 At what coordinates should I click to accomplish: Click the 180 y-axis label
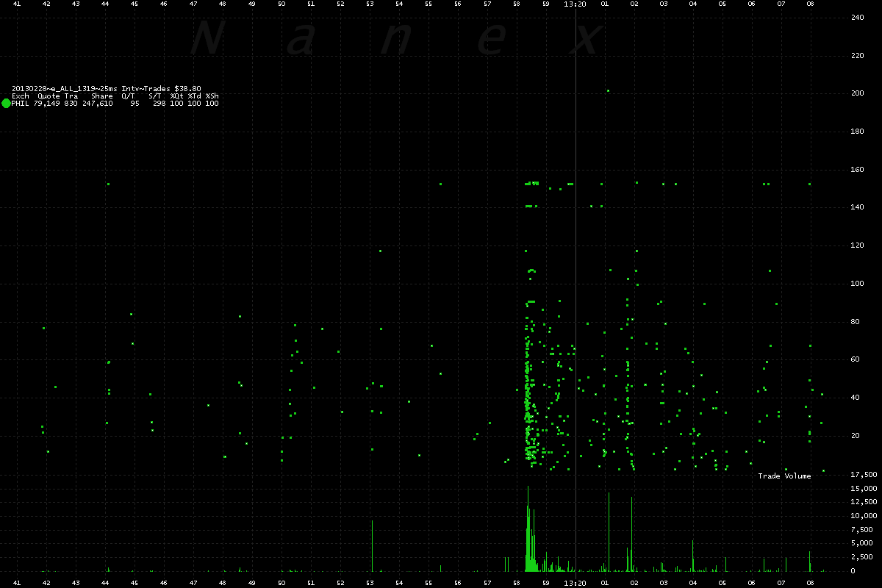pos(857,132)
